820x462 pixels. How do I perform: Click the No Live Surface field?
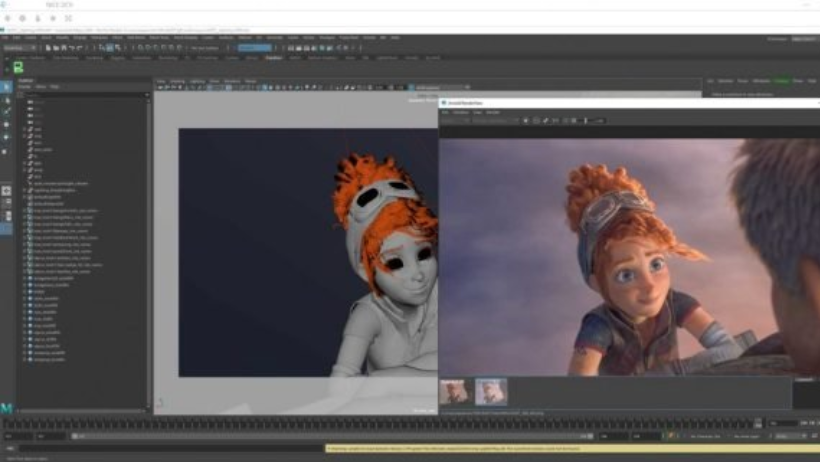click(206, 48)
